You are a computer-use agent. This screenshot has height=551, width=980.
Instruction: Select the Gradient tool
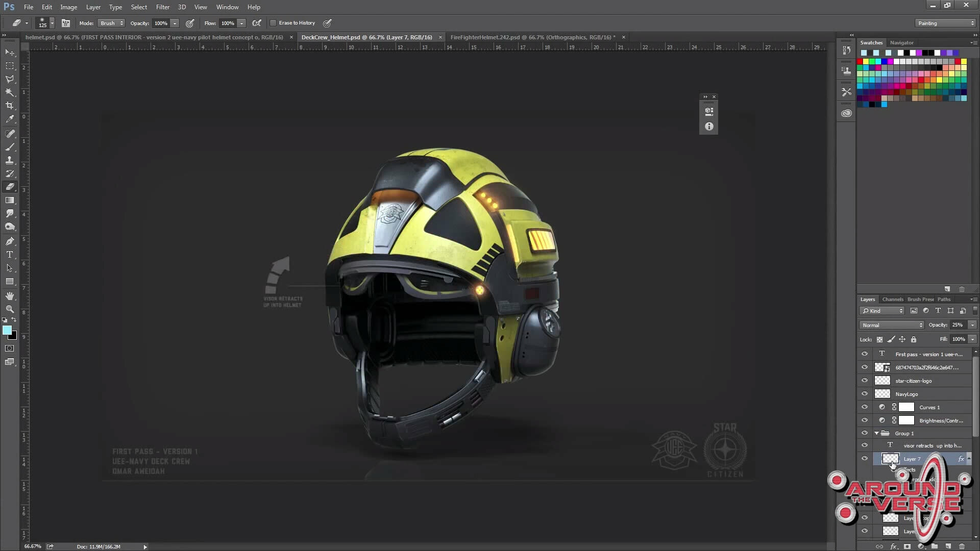(10, 200)
